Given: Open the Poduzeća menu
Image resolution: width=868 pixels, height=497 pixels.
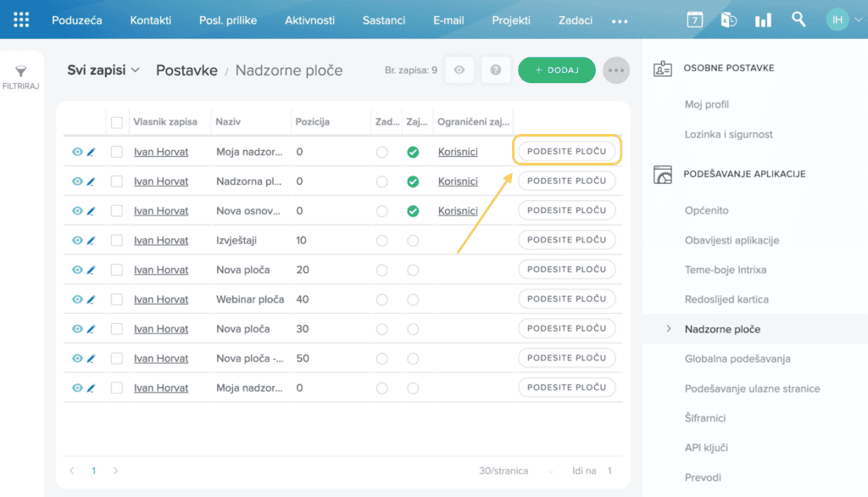Looking at the screenshot, I should pyautogui.click(x=77, y=20).
